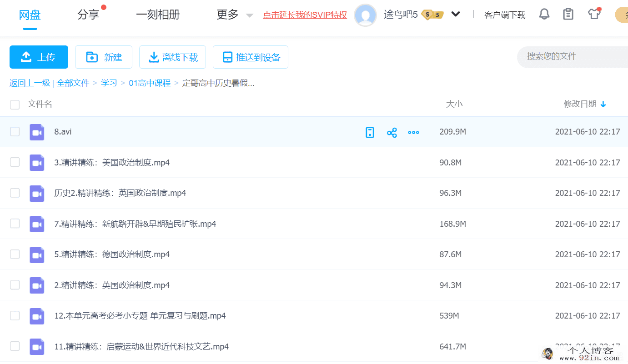Open the clipboard task list icon
This screenshot has height=364, width=628.
pos(568,14)
